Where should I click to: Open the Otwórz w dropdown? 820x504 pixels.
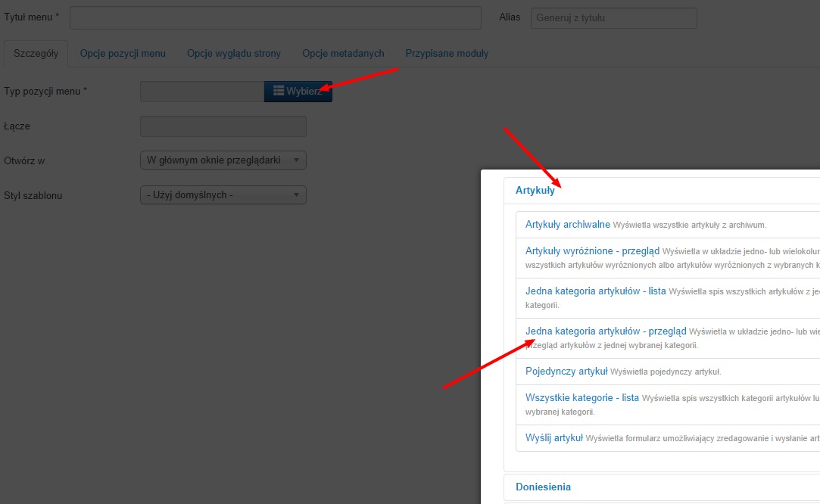click(x=223, y=160)
